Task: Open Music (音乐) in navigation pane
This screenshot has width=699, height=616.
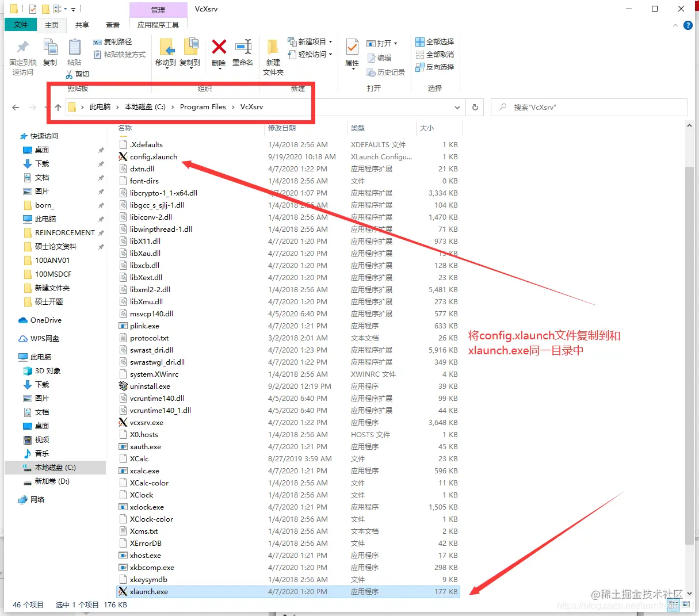Action: (42, 454)
